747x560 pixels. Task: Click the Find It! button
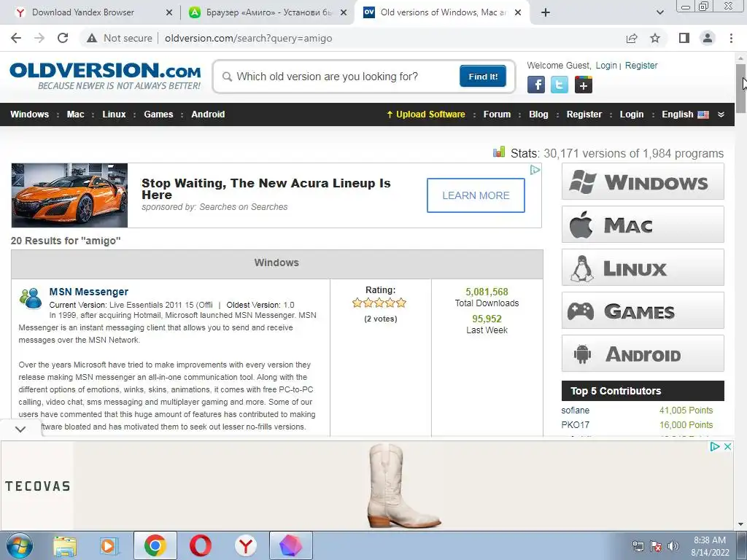(483, 76)
